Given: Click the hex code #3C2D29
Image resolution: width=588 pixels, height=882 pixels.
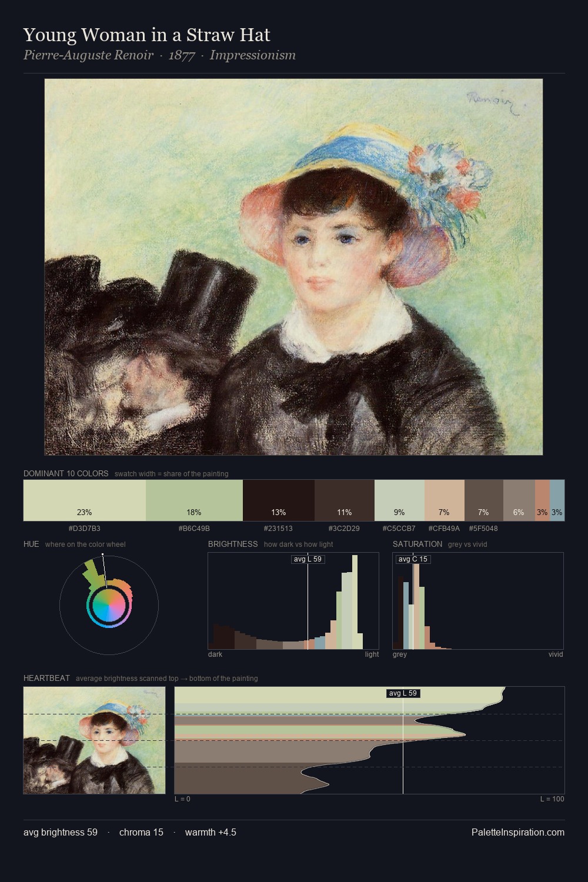Looking at the screenshot, I should 344,529.
